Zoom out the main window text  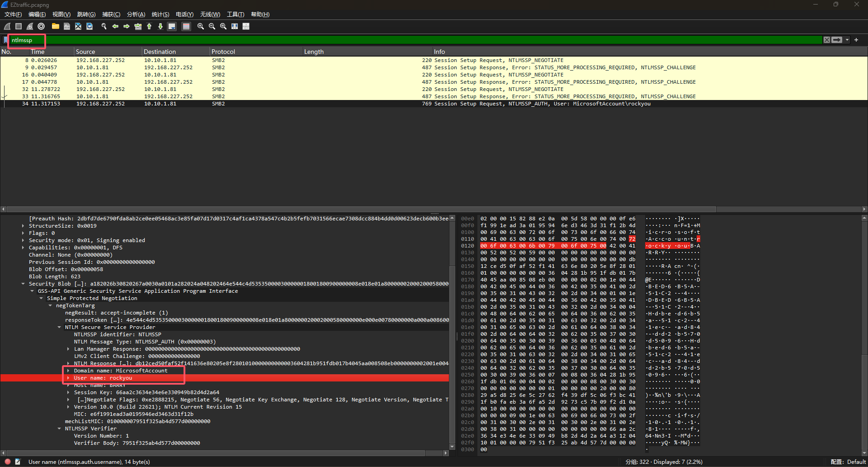click(x=212, y=26)
